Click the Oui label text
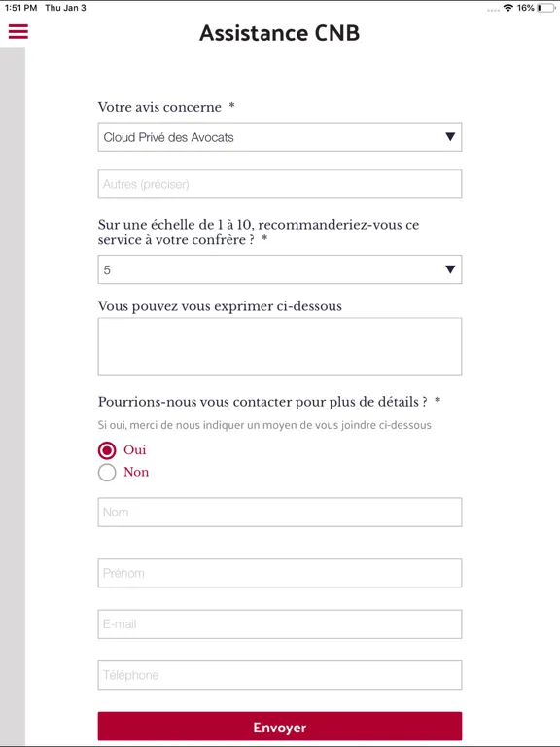The width and height of the screenshot is (560, 747). [x=135, y=449]
